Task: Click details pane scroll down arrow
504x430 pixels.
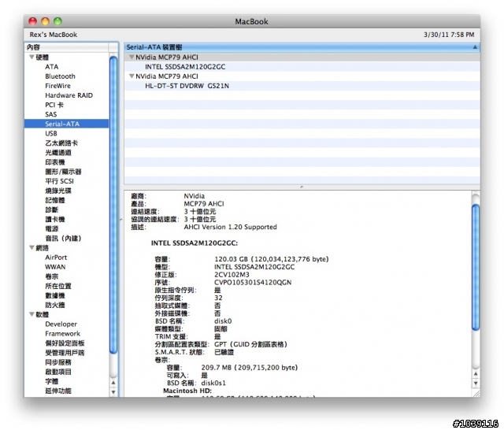Action: [x=476, y=383]
